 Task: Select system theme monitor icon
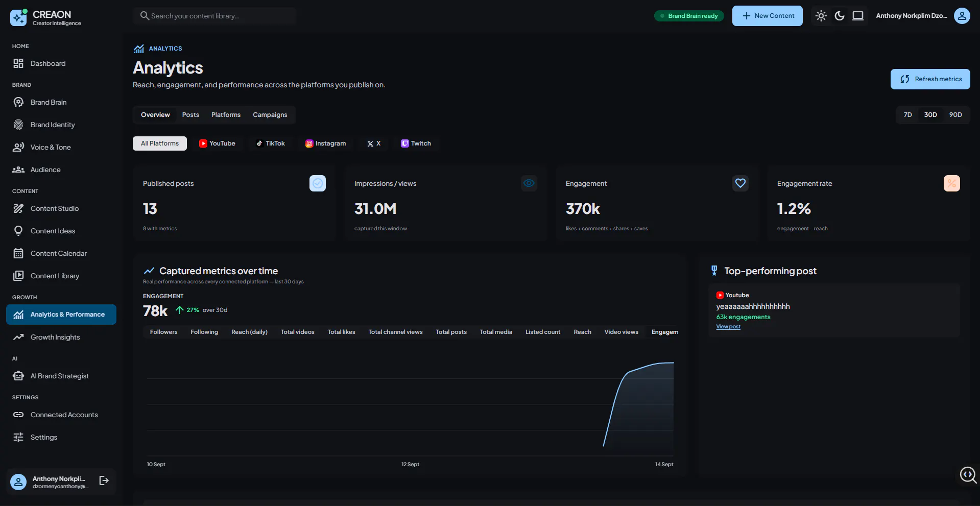tap(858, 16)
